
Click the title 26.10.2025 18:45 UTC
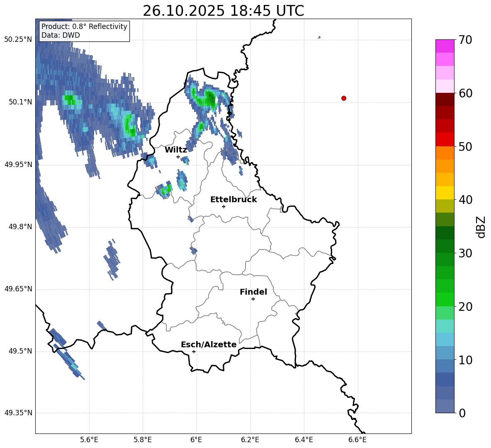[x=223, y=11]
